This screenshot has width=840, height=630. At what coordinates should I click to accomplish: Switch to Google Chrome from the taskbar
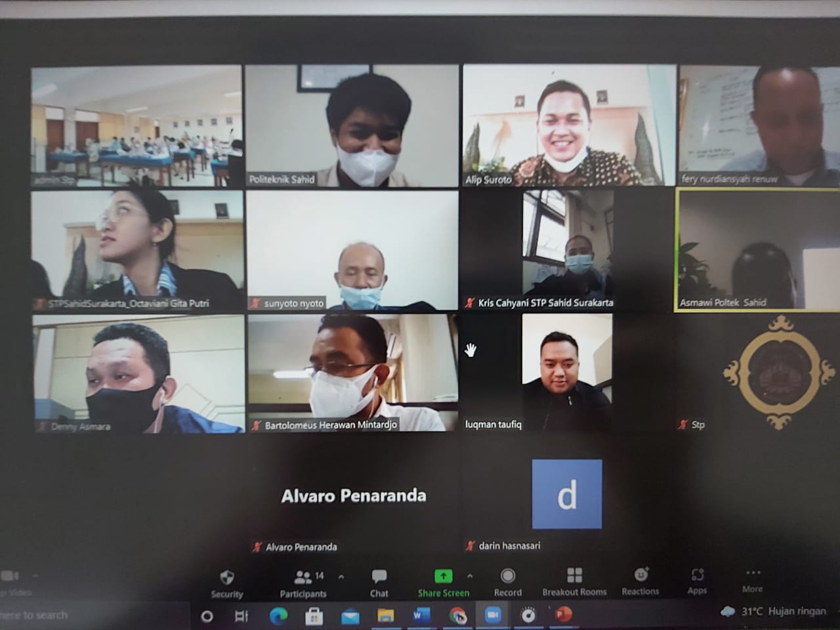click(x=457, y=616)
